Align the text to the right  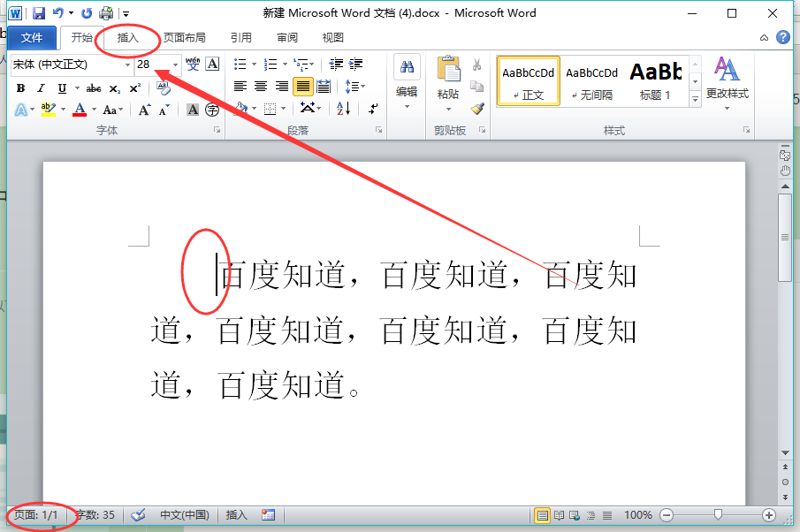point(282,87)
